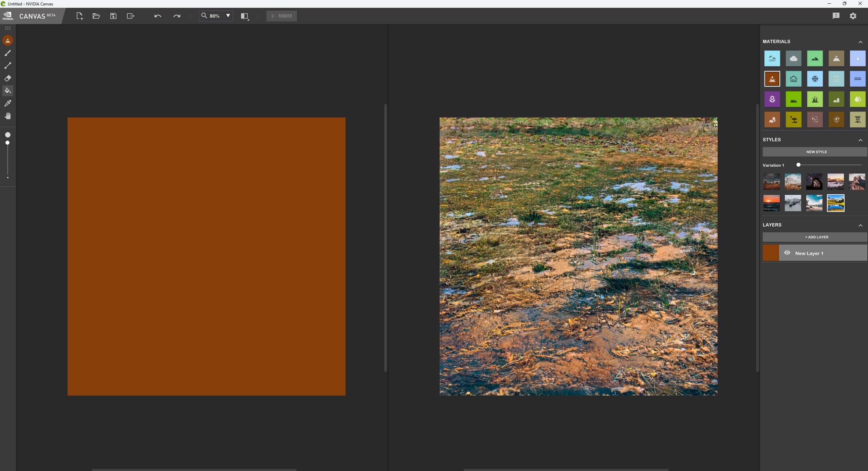This screenshot has height=471, width=868.
Task: Click the Undo arrow
Action: pyautogui.click(x=158, y=16)
